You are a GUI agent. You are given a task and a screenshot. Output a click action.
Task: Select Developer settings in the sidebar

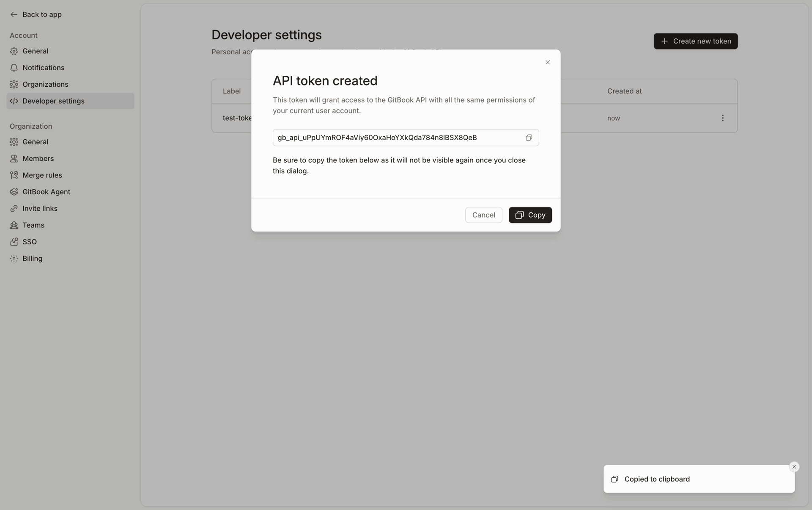pos(70,101)
